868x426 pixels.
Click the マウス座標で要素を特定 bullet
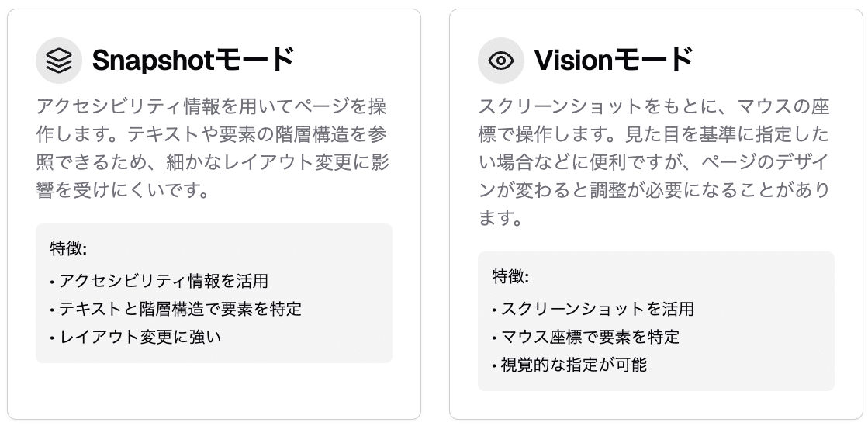(590, 337)
